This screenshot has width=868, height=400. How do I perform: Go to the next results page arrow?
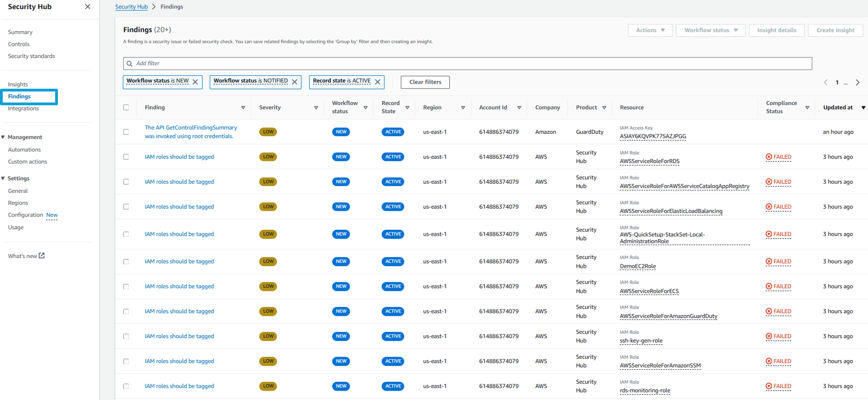click(858, 82)
